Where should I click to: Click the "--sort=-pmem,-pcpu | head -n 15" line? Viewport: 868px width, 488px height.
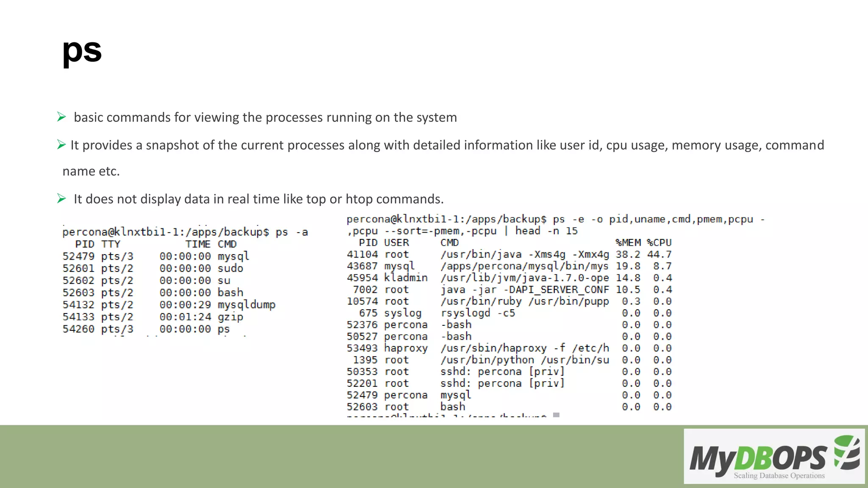[x=462, y=231]
